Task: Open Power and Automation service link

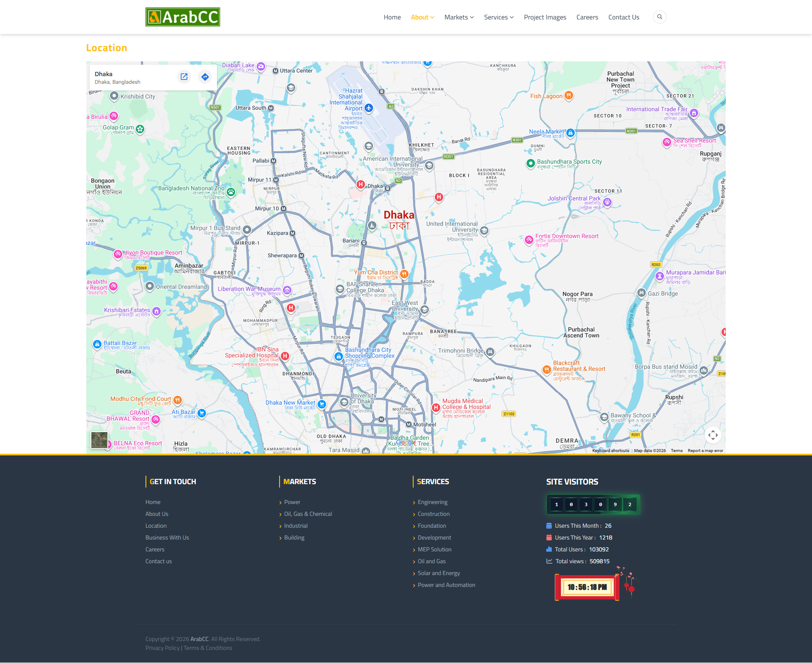Action: (x=447, y=585)
